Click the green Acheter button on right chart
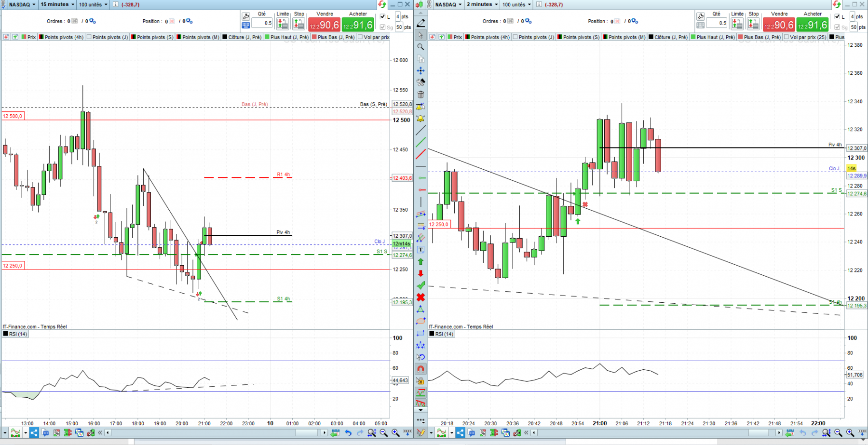Screen dimensions: 868x445 [813, 25]
